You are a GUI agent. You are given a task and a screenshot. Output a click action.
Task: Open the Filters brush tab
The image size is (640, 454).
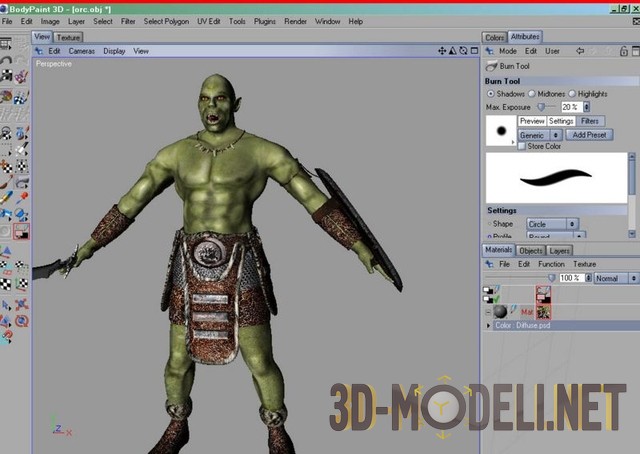click(x=589, y=121)
